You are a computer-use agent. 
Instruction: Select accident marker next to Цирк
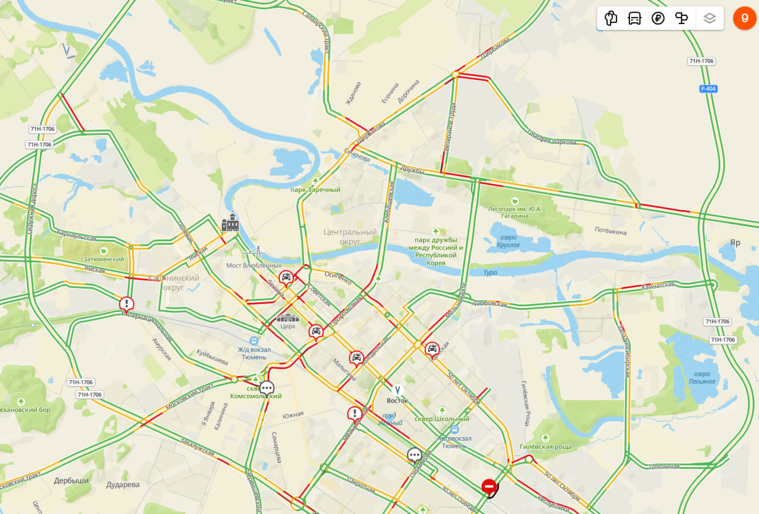pyautogui.click(x=316, y=332)
